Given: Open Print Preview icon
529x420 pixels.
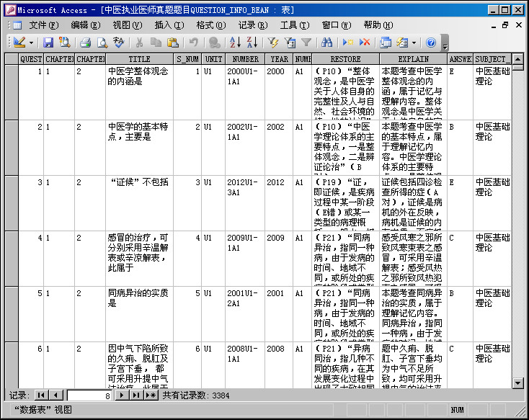Looking at the screenshot, I should pos(102,43).
